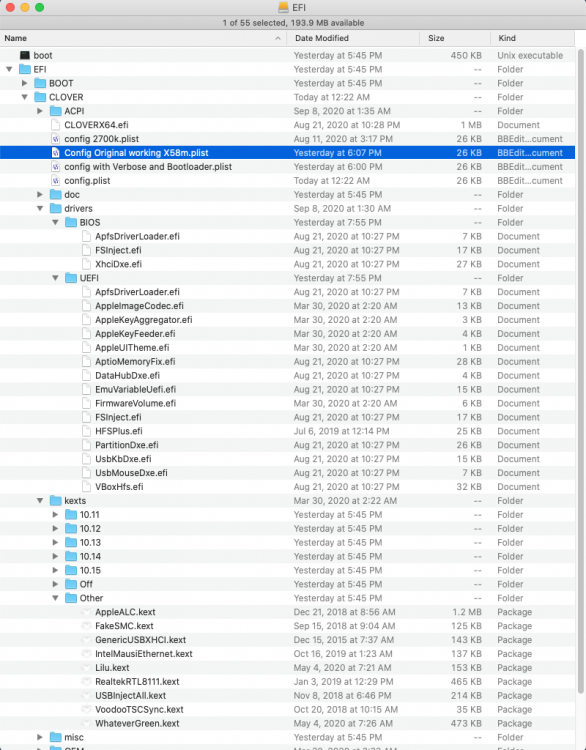
Task: Select the drivers folder icon
Action: tap(55, 209)
